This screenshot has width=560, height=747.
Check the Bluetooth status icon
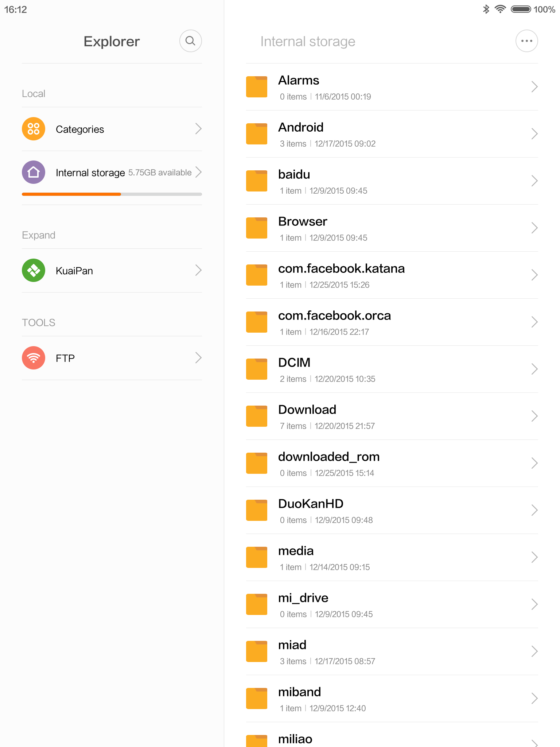pyautogui.click(x=486, y=9)
